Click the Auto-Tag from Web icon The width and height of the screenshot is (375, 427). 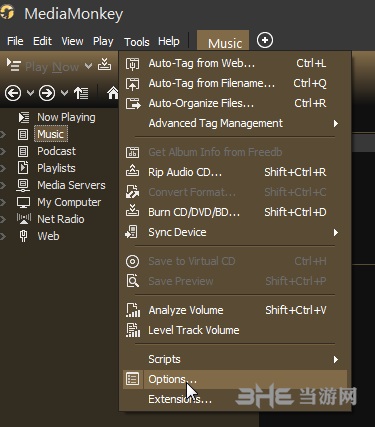tap(132, 64)
